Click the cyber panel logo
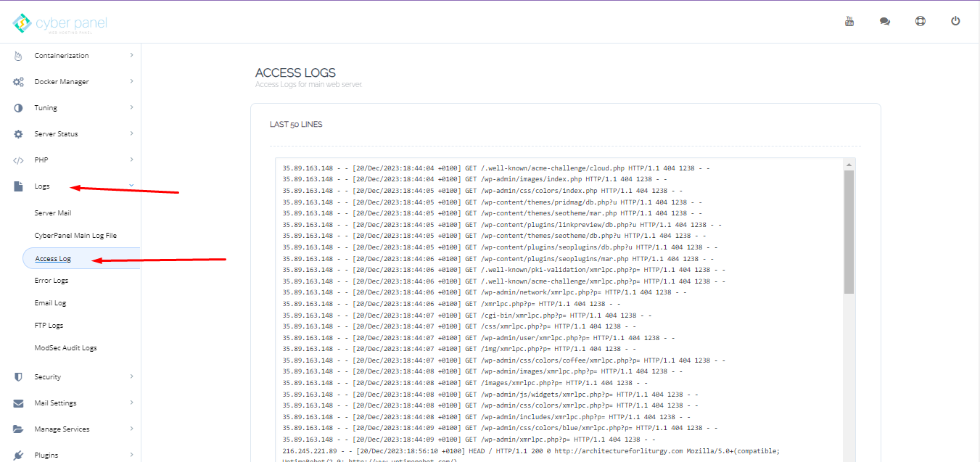 click(x=59, y=22)
